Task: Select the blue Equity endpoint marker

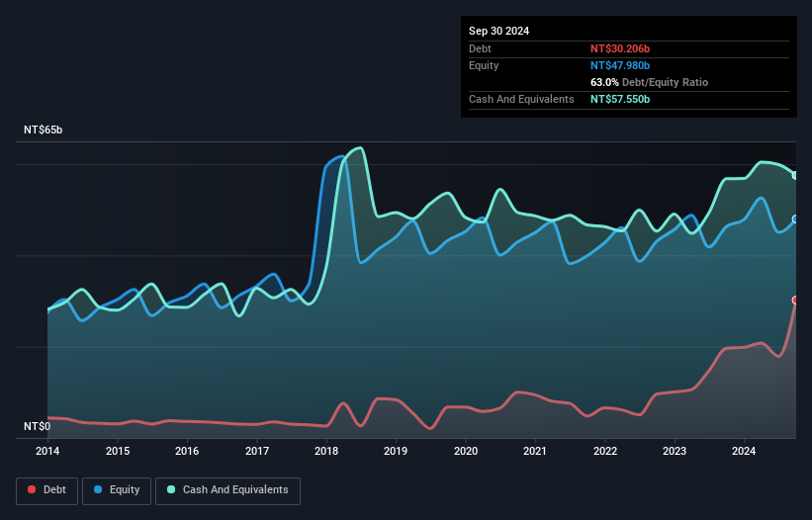Action: [x=795, y=219]
